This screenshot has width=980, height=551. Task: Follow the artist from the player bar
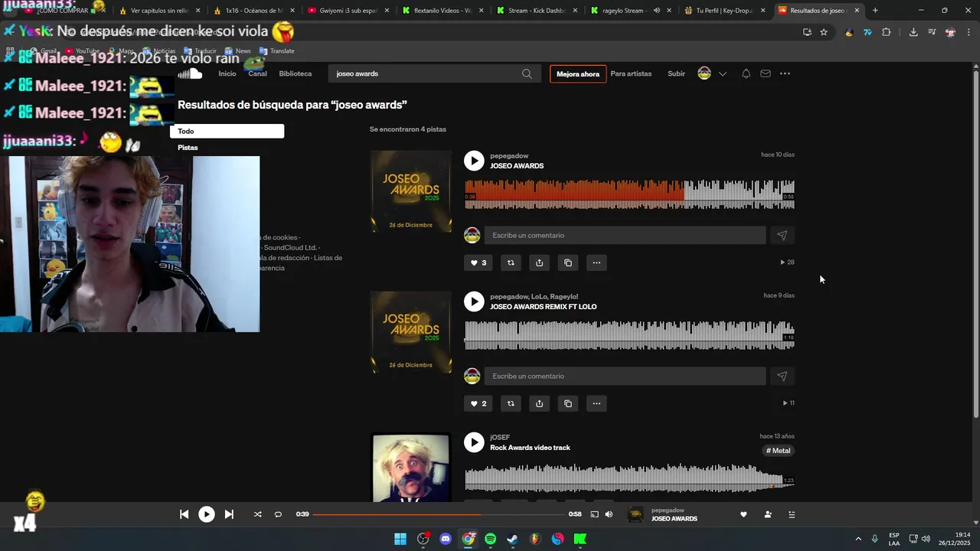tap(768, 514)
